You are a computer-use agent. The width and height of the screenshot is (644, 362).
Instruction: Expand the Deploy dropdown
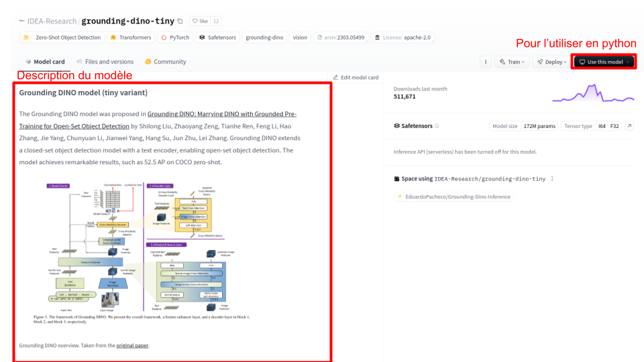(551, 62)
